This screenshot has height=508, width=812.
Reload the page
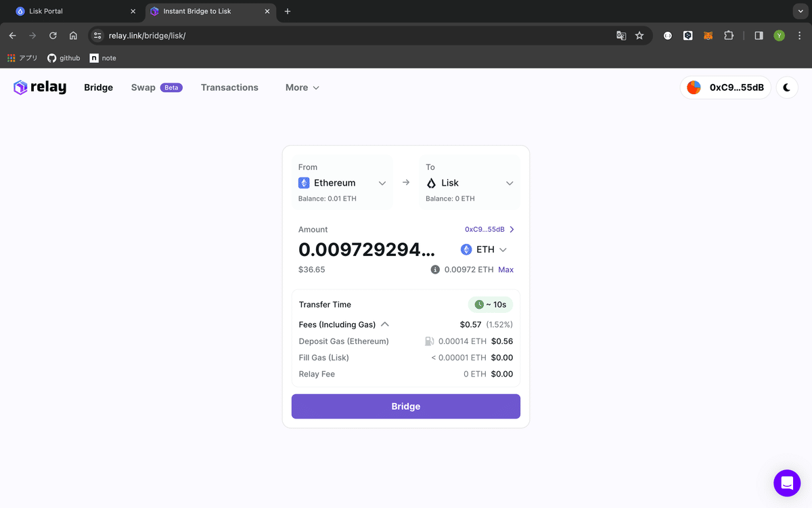[53, 35]
